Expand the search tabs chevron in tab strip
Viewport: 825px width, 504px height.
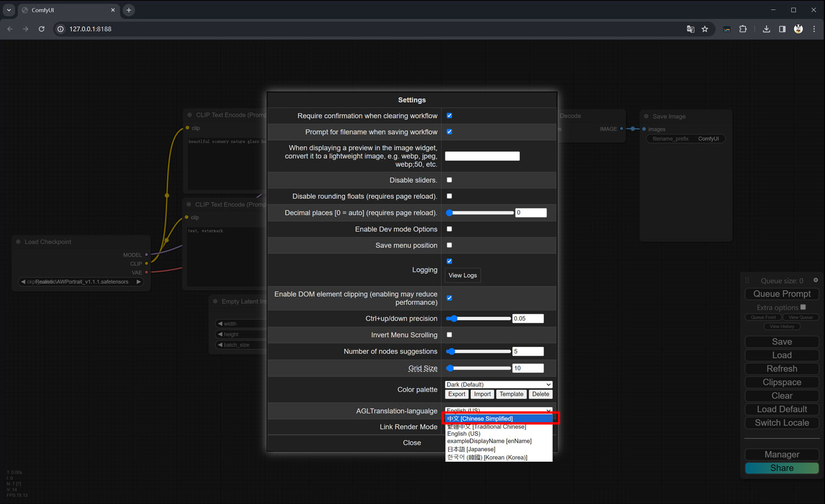[x=9, y=10]
